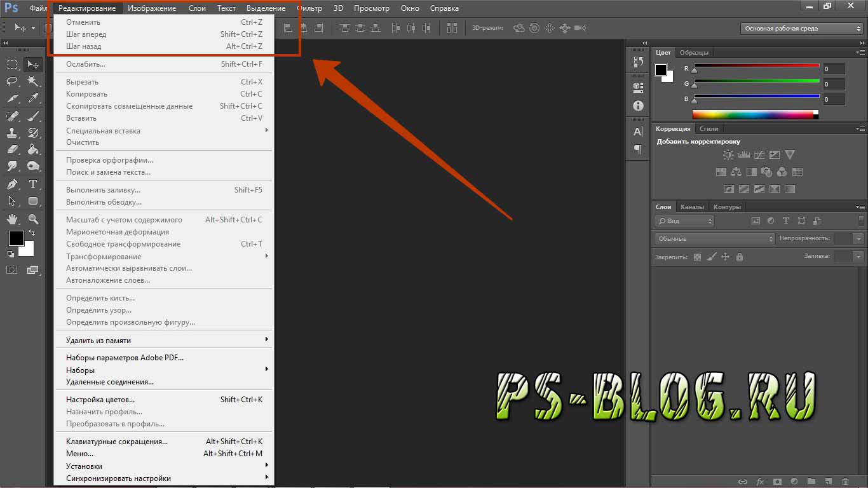
Task: Open the Info panel icon
Action: 638,106
